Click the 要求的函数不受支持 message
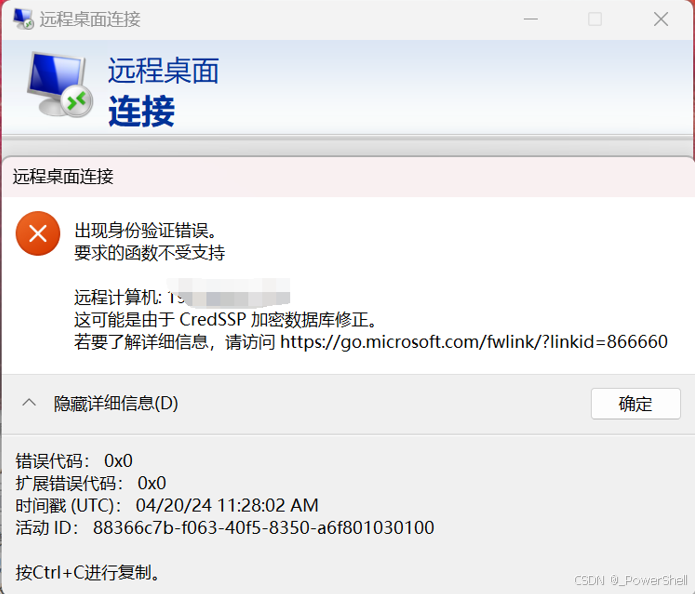The height and width of the screenshot is (594, 695). [149, 253]
